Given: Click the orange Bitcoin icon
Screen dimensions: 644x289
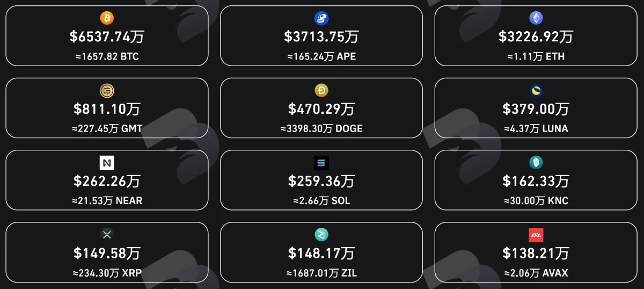Looking at the screenshot, I should (107, 18).
